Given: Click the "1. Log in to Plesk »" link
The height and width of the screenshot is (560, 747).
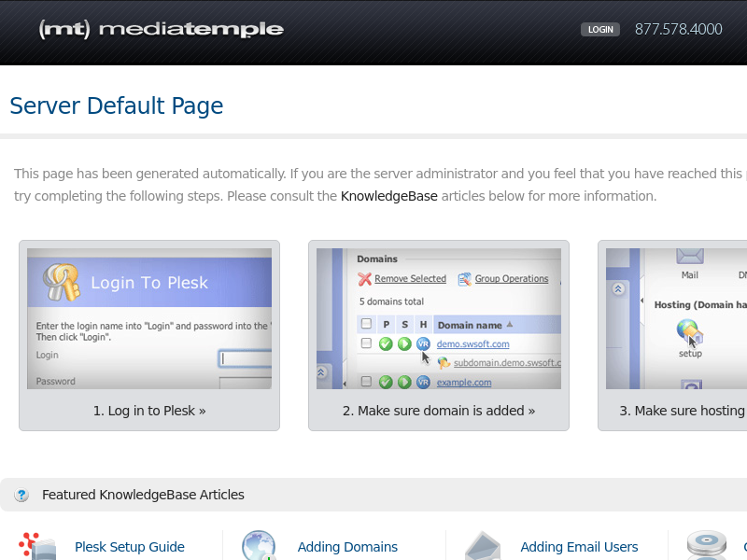Looking at the screenshot, I should pyautogui.click(x=149, y=411).
